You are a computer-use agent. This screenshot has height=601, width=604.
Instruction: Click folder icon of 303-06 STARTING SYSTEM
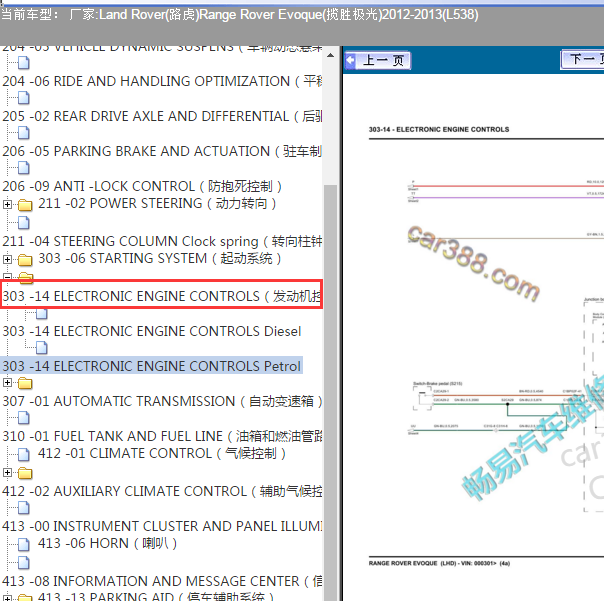25,260
